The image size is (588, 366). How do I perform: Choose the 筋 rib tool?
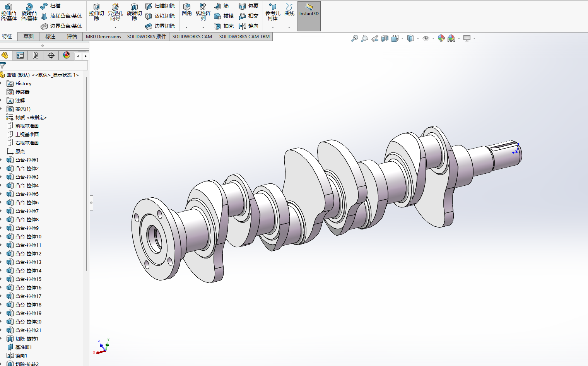(x=221, y=6)
